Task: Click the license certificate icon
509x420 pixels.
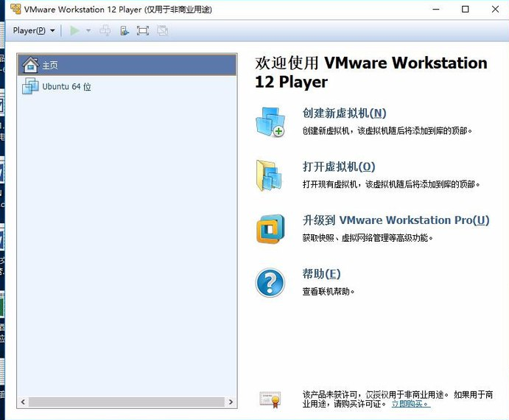Action: tap(270, 399)
